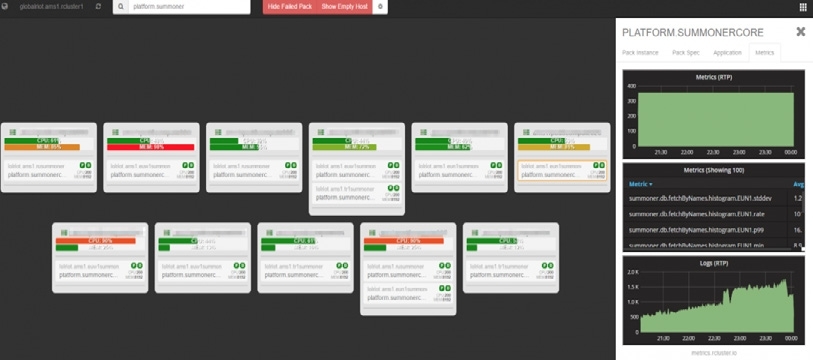Click the server icon on the red MEM 98% host card

(115, 132)
